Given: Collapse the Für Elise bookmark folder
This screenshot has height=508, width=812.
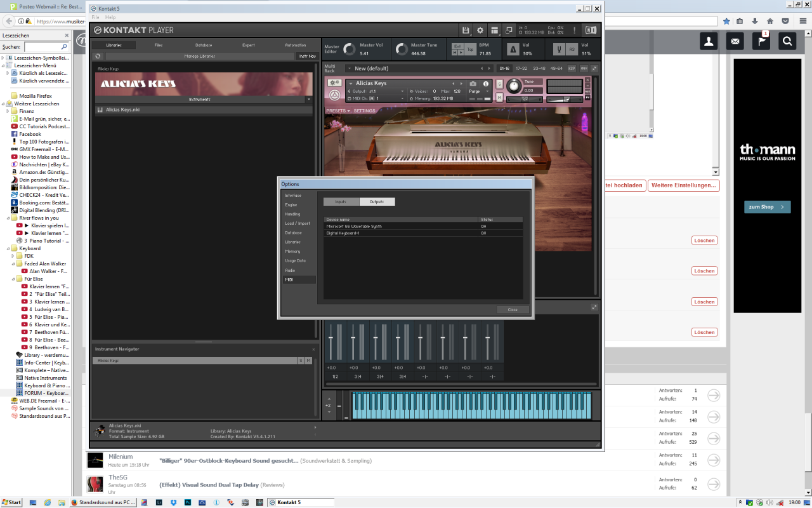Looking at the screenshot, I should tap(13, 279).
